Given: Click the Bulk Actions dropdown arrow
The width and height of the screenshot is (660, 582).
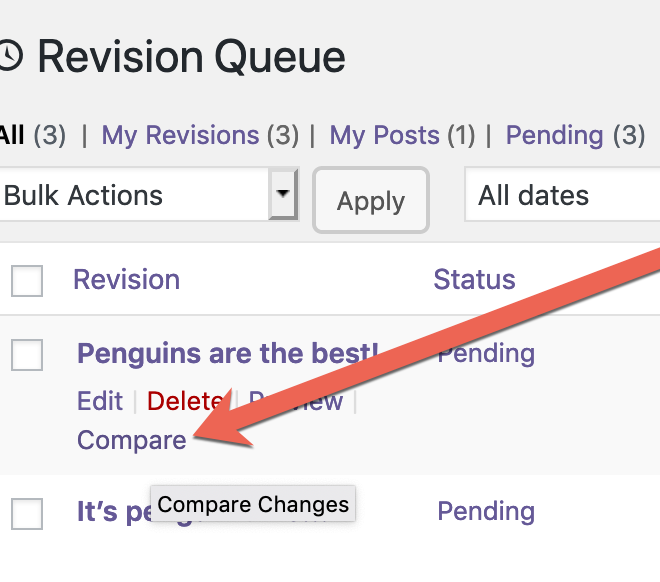Looking at the screenshot, I should click(x=283, y=194).
